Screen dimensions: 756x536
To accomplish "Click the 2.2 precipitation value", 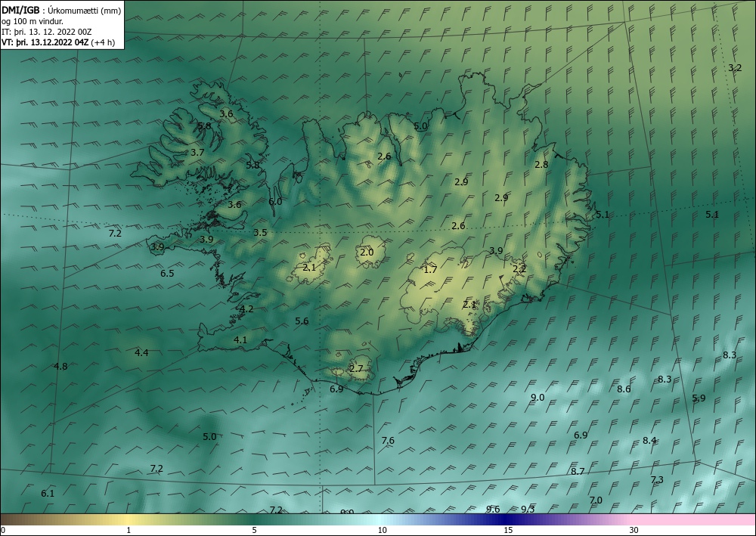I will pos(519,269).
